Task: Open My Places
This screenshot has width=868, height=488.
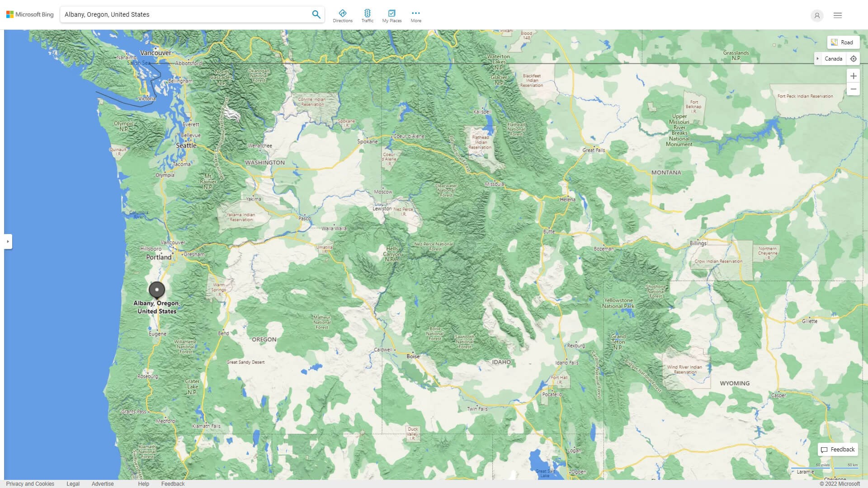Action: click(392, 14)
